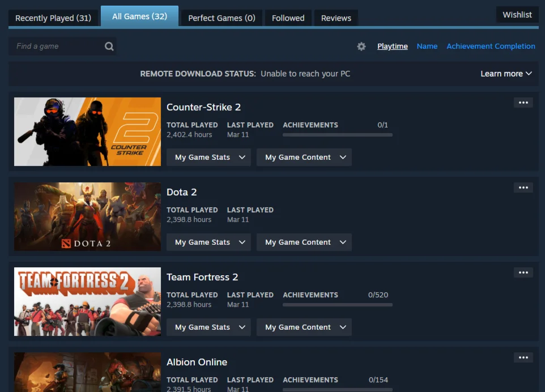Open the Albion Online cover thumbnail

[88, 372]
